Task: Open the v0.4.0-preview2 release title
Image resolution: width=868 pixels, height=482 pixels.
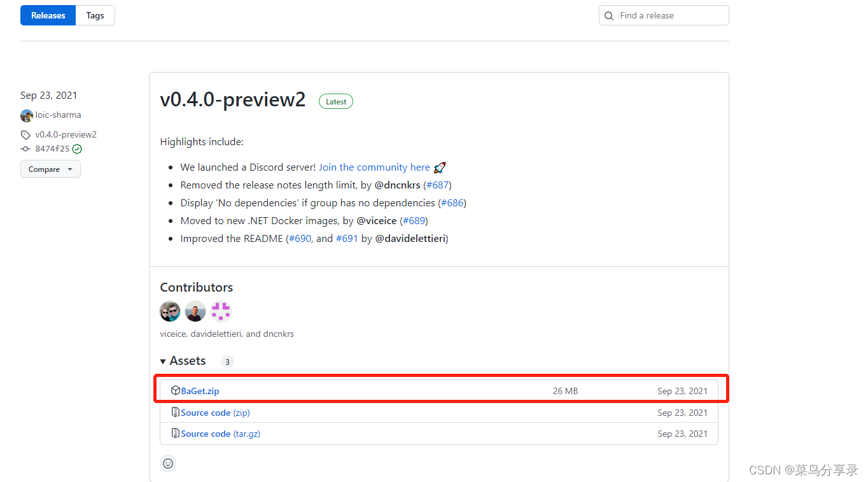Action: 233,100
